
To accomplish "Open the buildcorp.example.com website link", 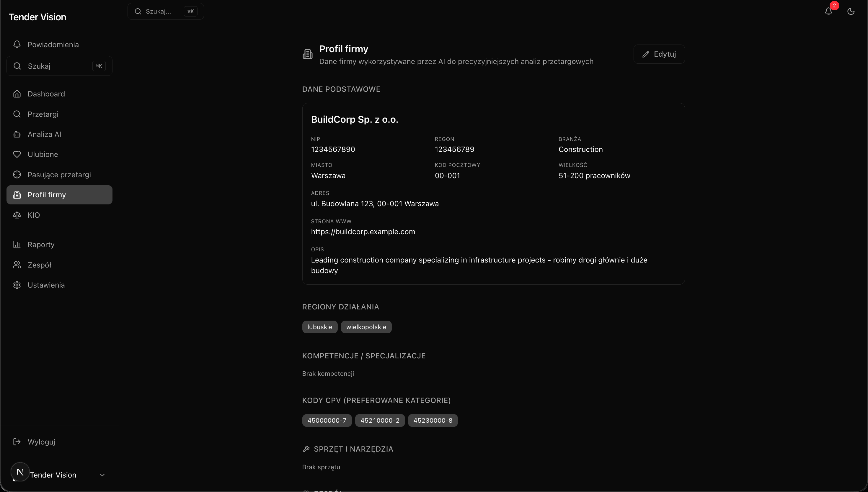I will 363,232.
